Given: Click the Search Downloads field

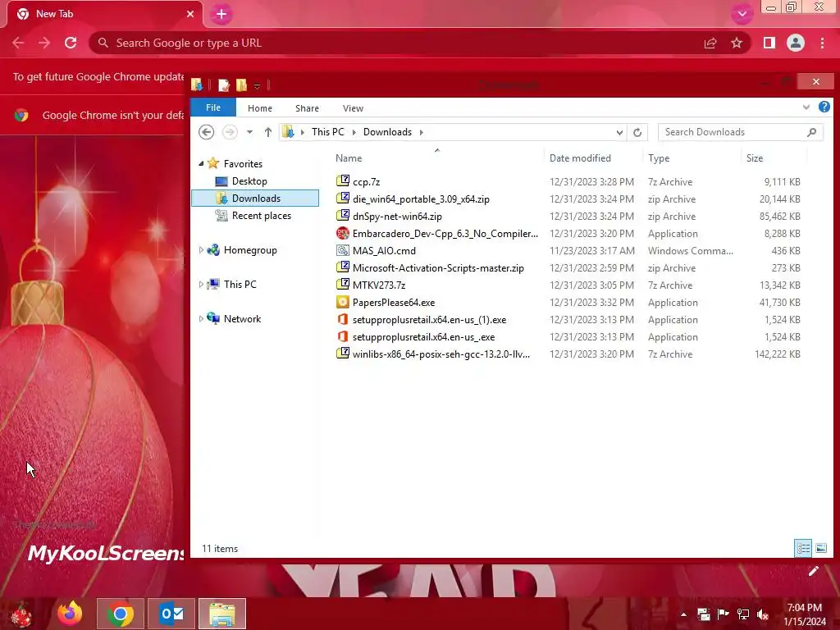Looking at the screenshot, I should [x=739, y=132].
